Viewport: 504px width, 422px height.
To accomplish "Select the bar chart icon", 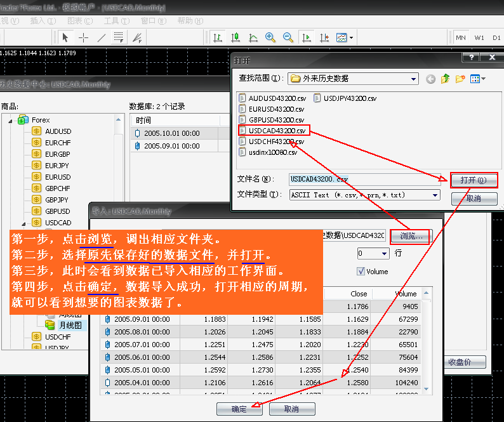I will click(218, 37).
